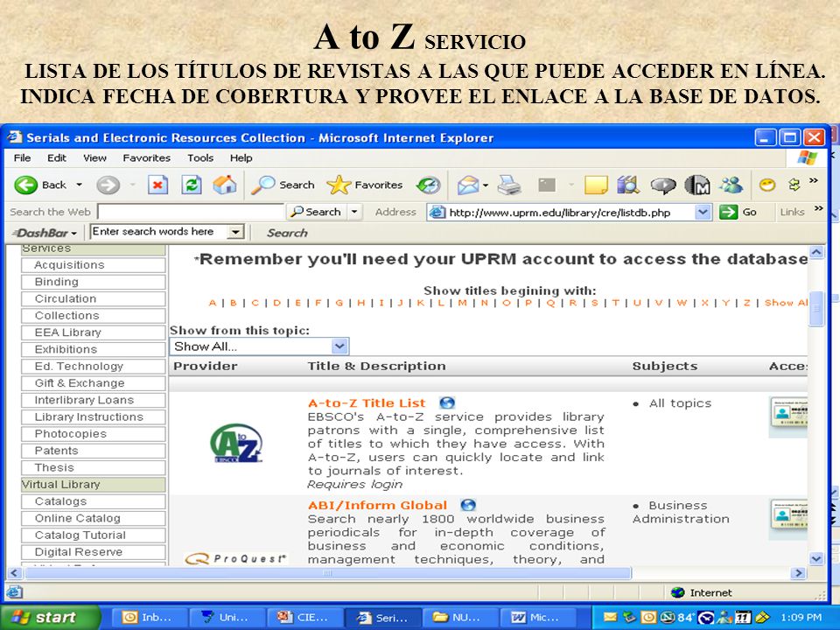Expand the Address bar URL dropdown
The height and width of the screenshot is (630, 840).
click(x=703, y=212)
